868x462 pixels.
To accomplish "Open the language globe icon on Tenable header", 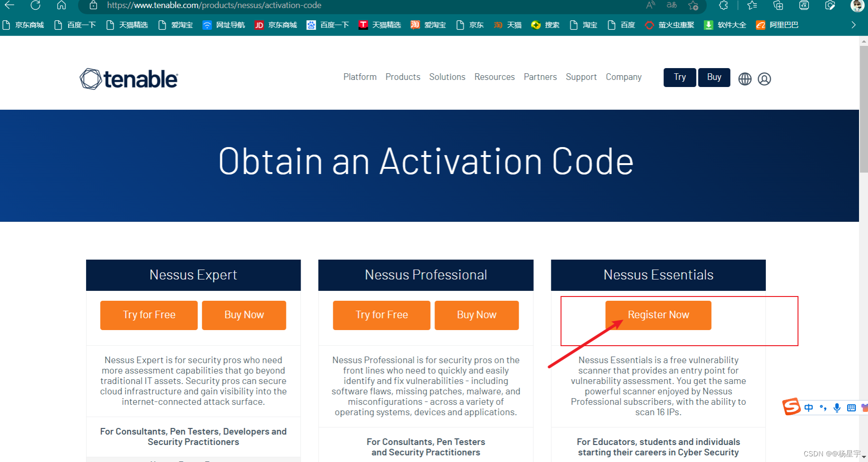I will click(745, 79).
